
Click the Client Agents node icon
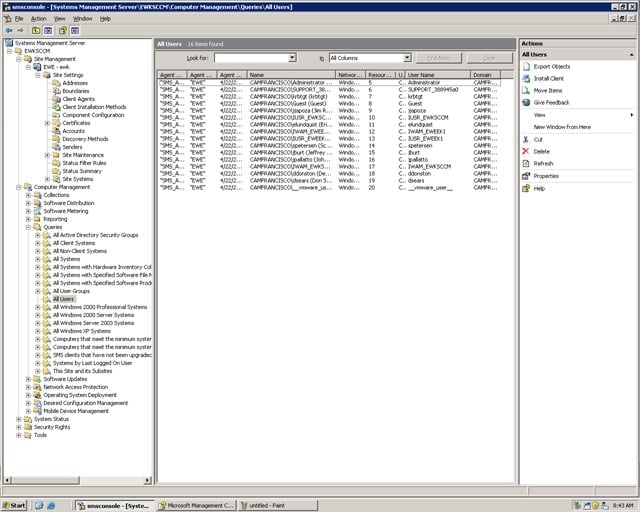tap(56, 99)
